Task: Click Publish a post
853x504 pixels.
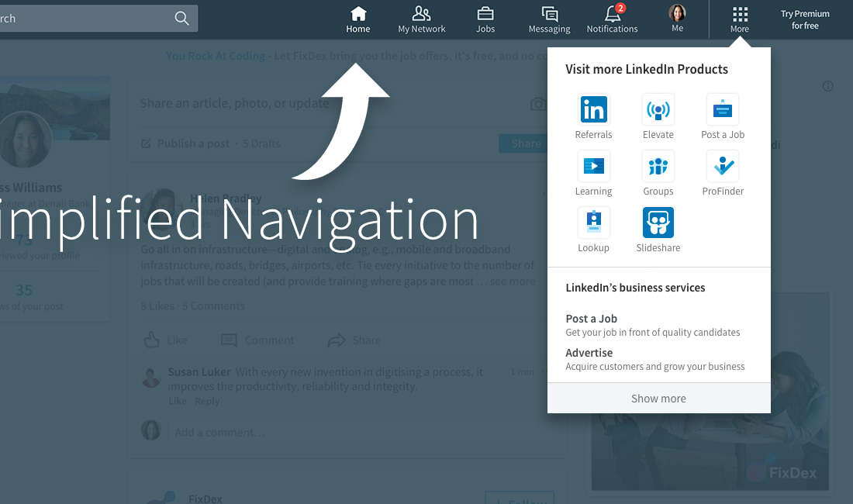Action: click(x=187, y=143)
